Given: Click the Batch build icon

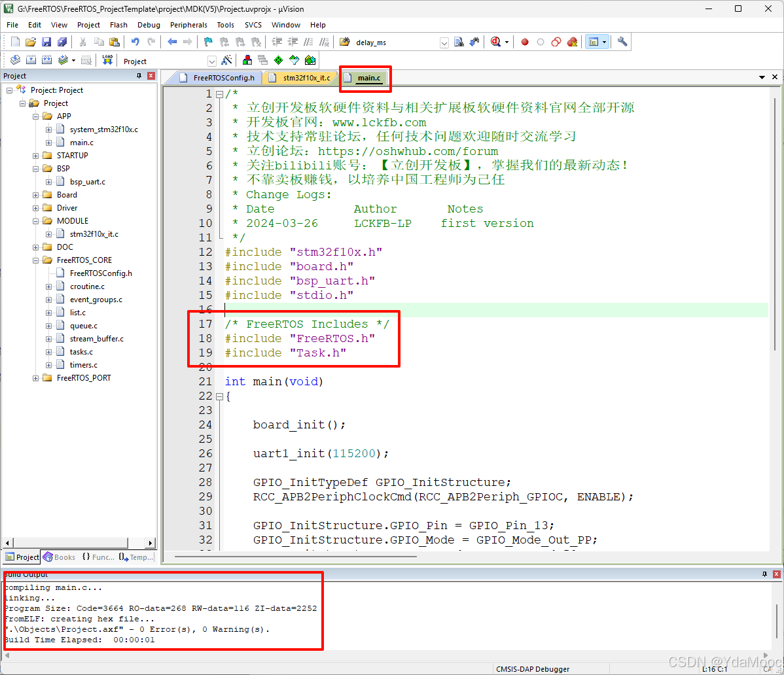Looking at the screenshot, I should tap(63, 60).
